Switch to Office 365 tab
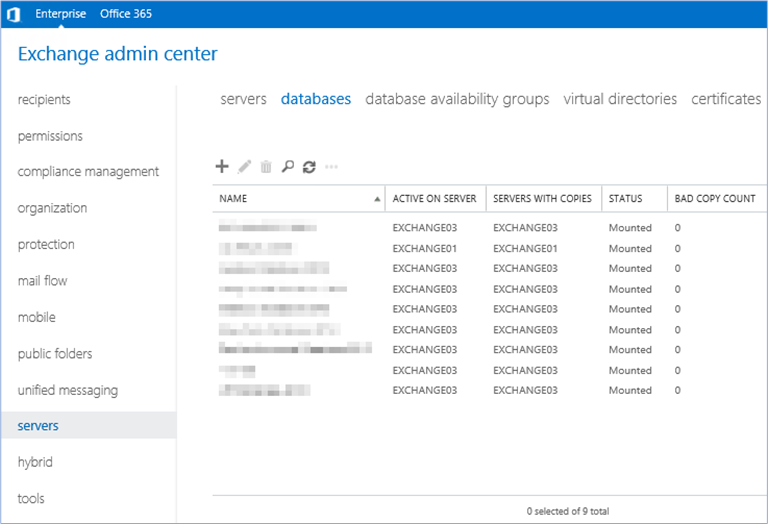 (126, 14)
